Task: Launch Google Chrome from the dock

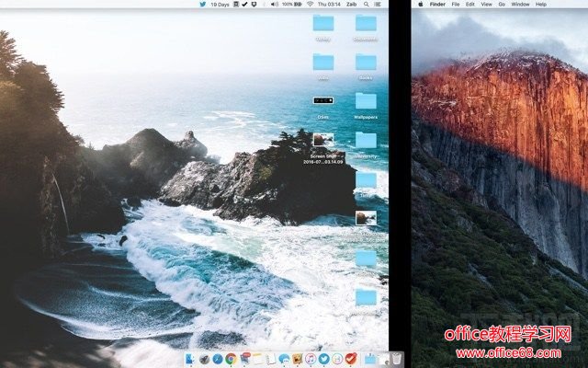Action: point(231,360)
